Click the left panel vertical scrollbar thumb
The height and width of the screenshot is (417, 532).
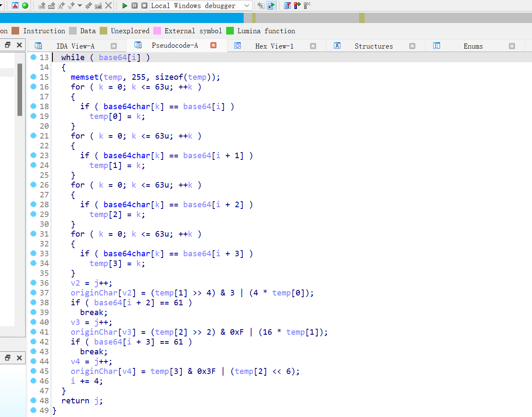pyautogui.click(x=20, y=90)
